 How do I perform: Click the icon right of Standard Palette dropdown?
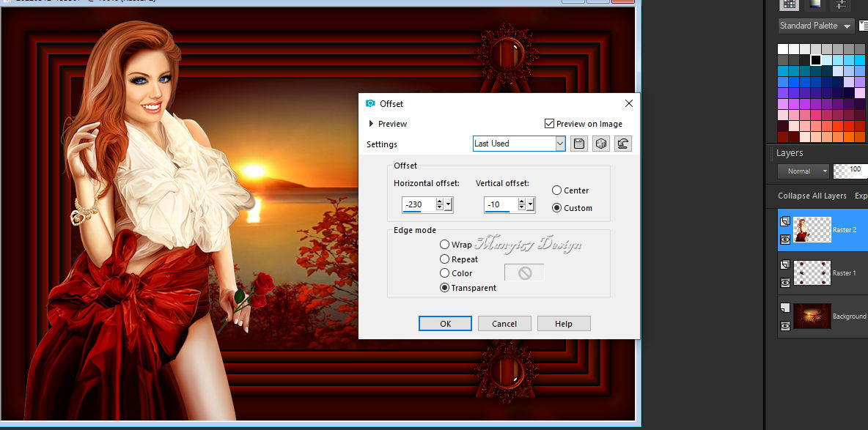coord(864,26)
